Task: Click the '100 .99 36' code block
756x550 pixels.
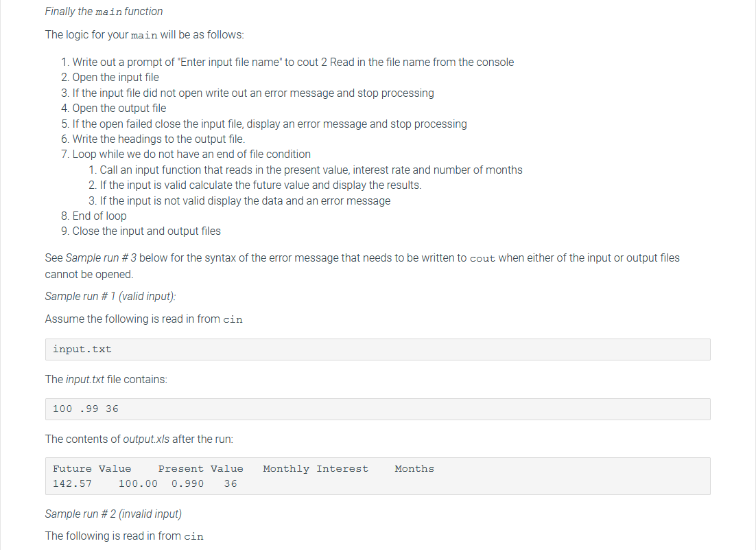Action: tap(377, 409)
